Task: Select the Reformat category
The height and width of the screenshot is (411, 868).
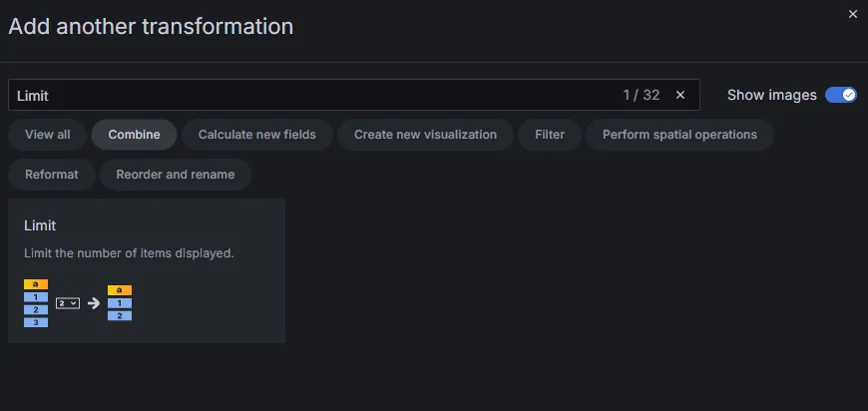Action: tap(52, 175)
